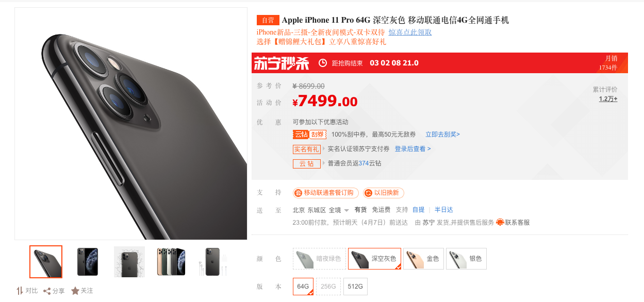Click 立即去刮奖 link
The height and width of the screenshot is (302, 644).
pos(442,135)
